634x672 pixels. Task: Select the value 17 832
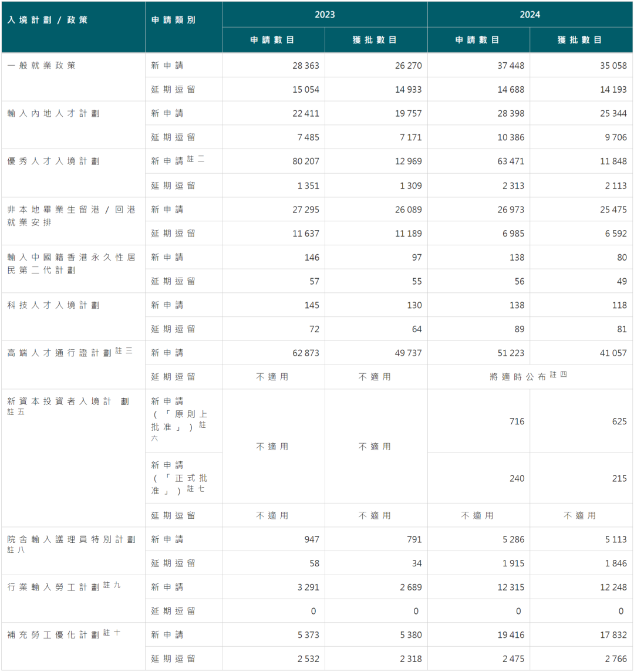[x=613, y=636]
